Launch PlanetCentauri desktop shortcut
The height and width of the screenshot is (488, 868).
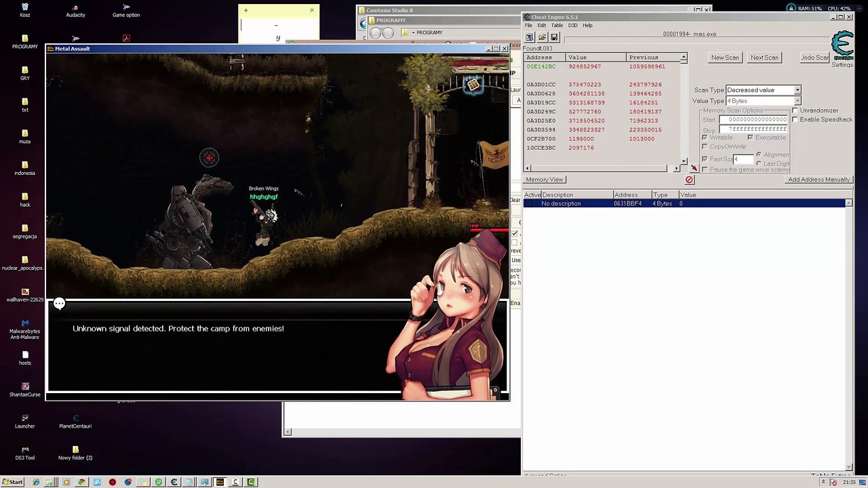(x=75, y=422)
